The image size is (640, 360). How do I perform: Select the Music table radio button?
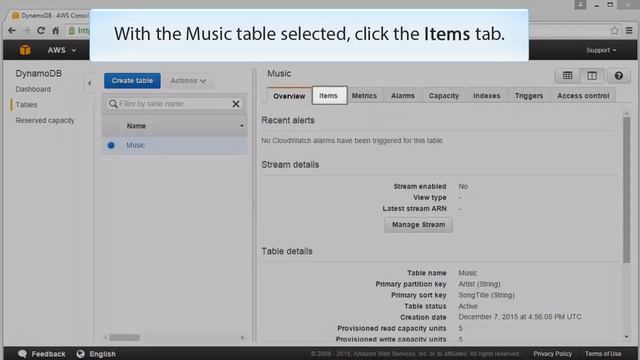(111, 145)
